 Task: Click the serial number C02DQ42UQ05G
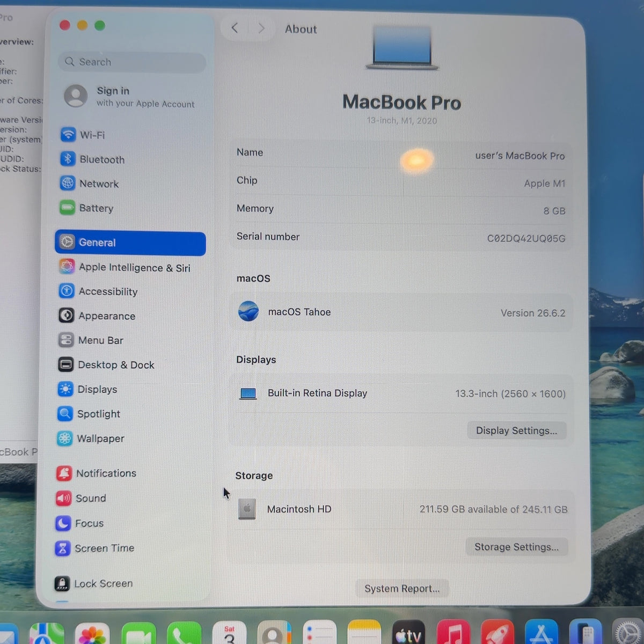[x=526, y=238]
